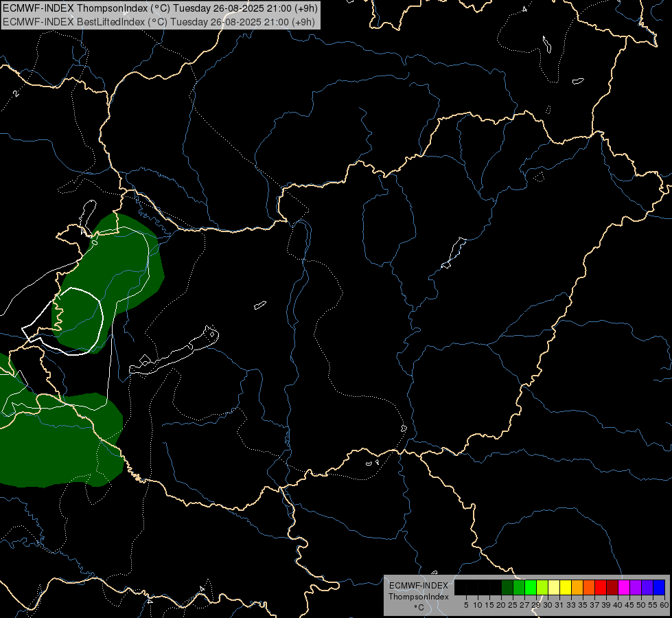Select the purple 45-50 legend swatch
Screen dimensions: 672x618
(636, 587)
